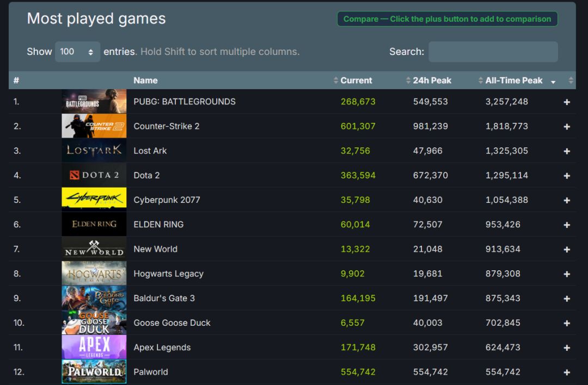Sort by the Name column header
Viewport: 588px width, 385px height.
coord(145,80)
